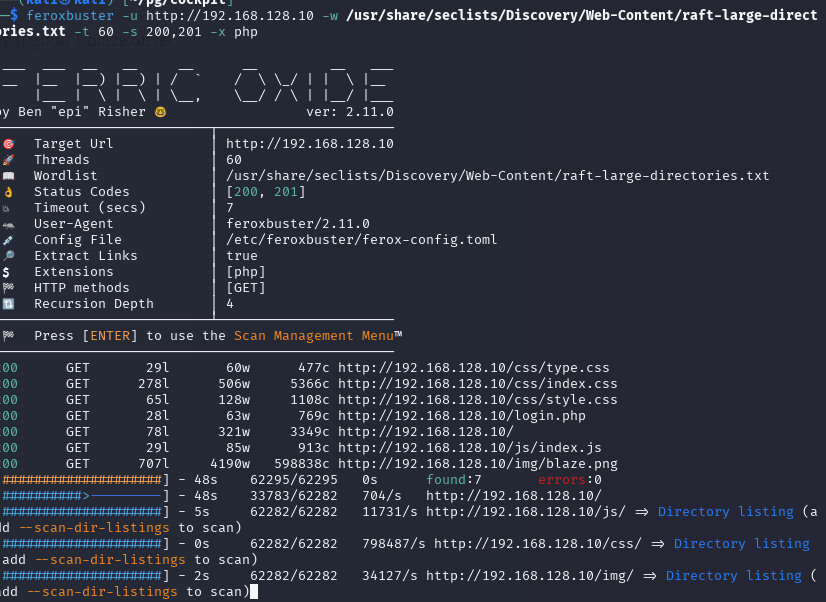826x602 pixels.
Task: Click the feroxbuster command at the prompt
Action: [x=70, y=16]
